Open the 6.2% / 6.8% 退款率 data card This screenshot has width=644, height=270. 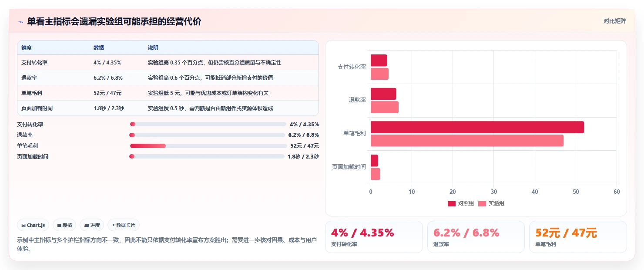coord(476,237)
